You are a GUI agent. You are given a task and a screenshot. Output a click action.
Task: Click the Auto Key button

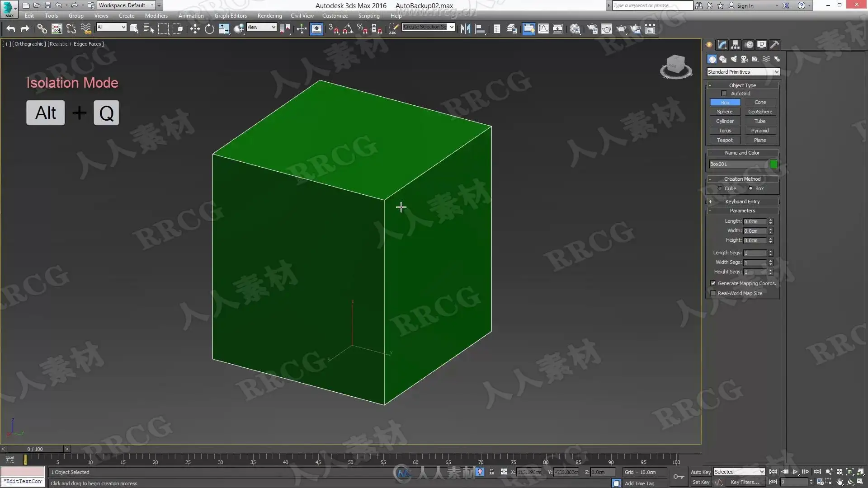pyautogui.click(x=700, y=472)
